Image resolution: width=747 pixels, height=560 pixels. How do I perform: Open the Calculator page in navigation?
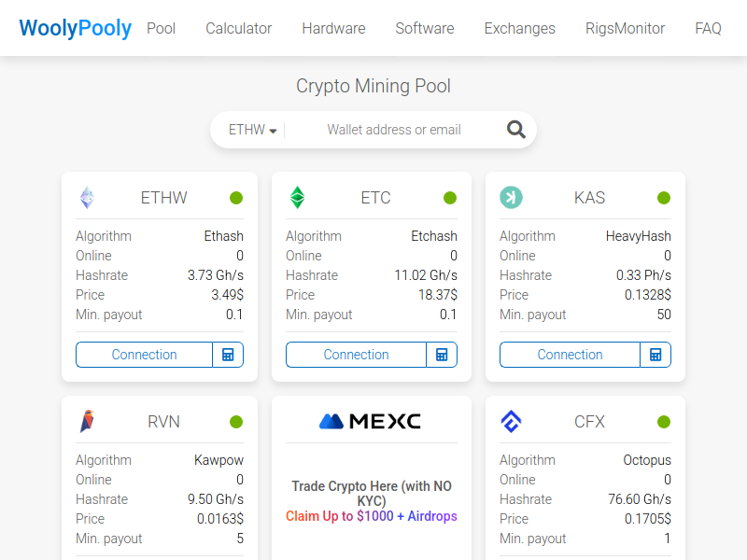239,29
